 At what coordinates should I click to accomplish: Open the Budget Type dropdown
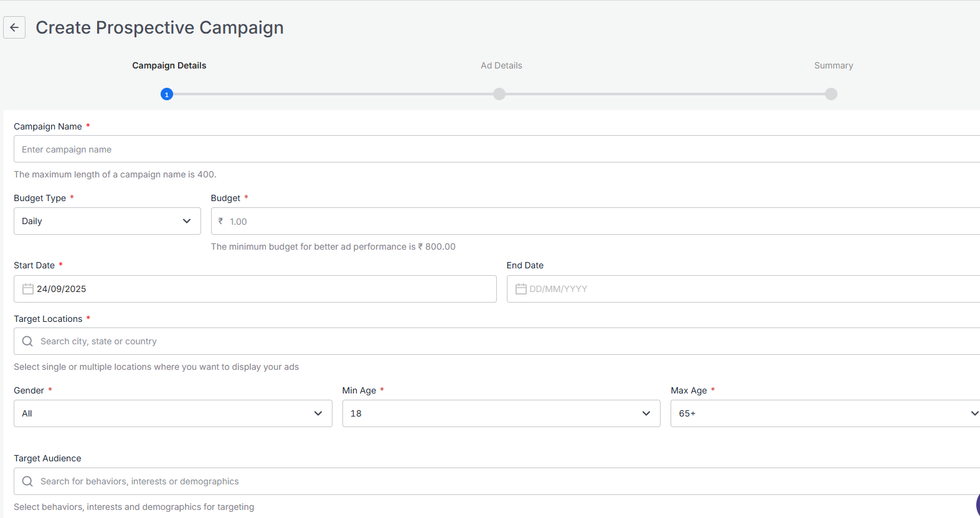click(107, 221)
